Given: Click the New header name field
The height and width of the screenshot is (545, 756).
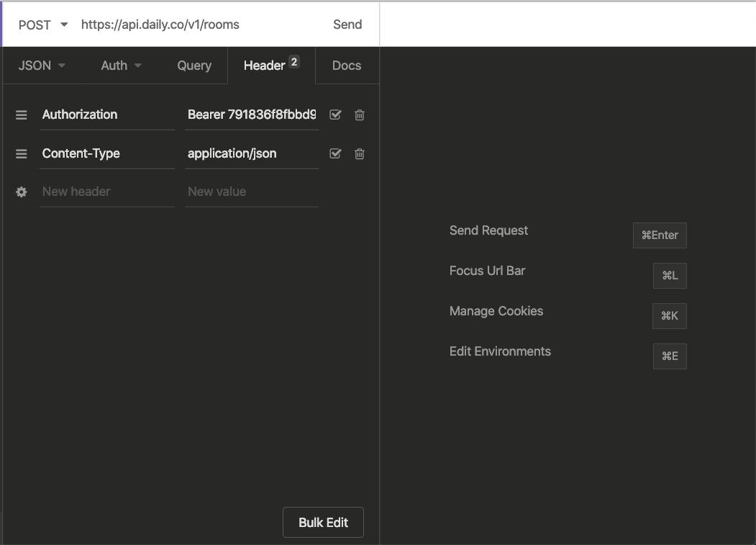Looking at the screenshot, I should (106, 192).
